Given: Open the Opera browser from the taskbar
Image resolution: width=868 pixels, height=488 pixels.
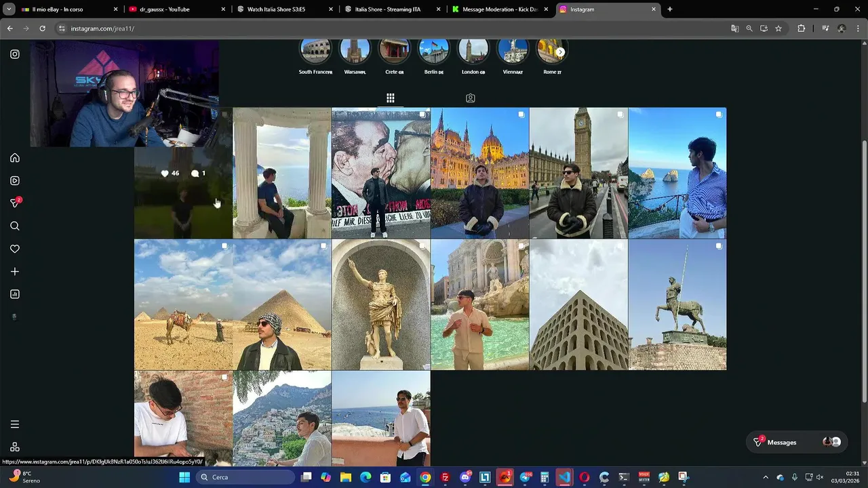Looking at the screenshot, I should [x=584, y=477].
